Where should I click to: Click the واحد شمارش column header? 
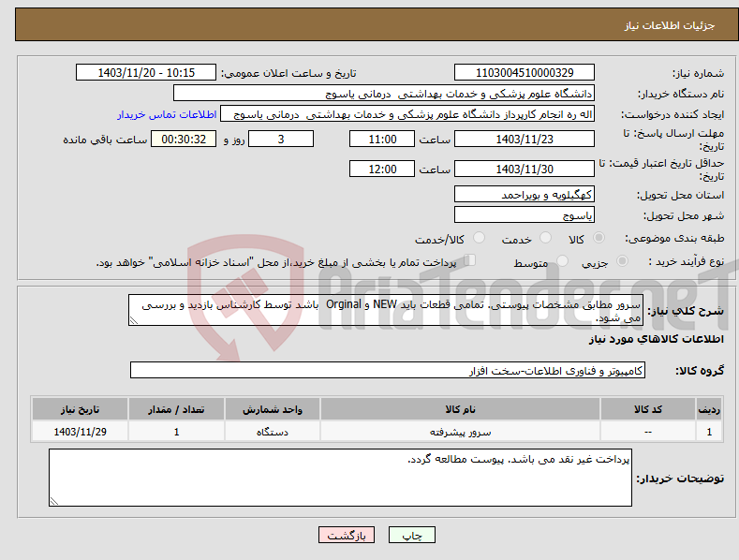273,409
